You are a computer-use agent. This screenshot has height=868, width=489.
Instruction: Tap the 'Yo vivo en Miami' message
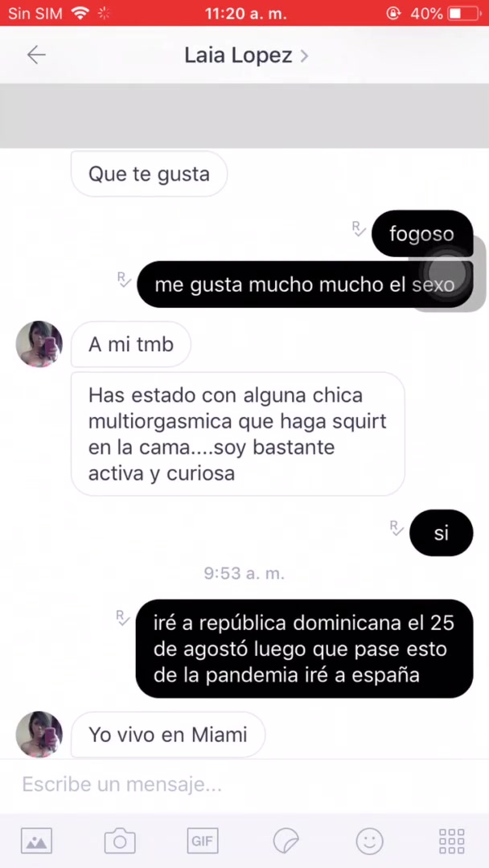(x=168, y=735)
